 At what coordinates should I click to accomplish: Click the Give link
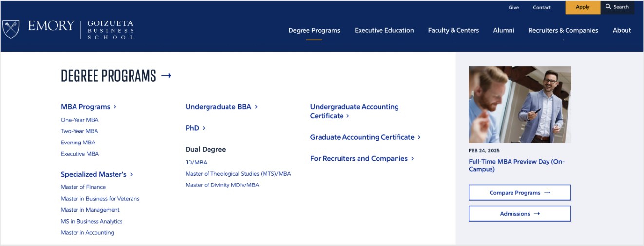coord(514,7)
